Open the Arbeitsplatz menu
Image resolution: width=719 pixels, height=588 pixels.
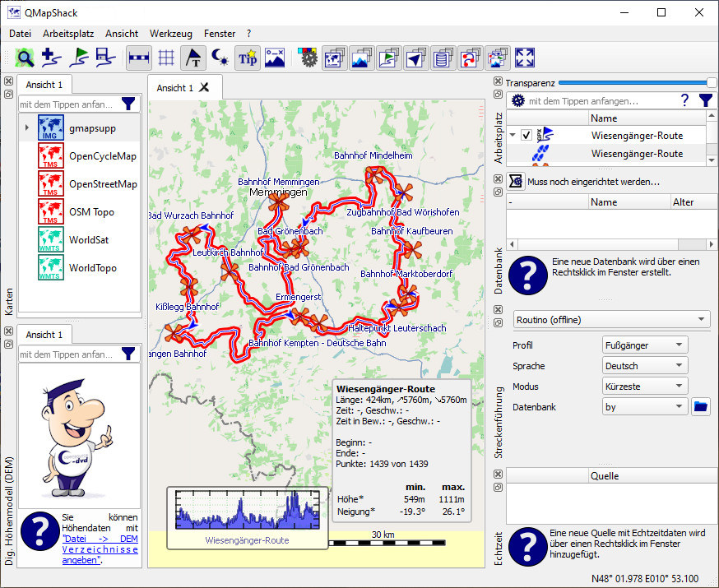(x=68, y=34)
